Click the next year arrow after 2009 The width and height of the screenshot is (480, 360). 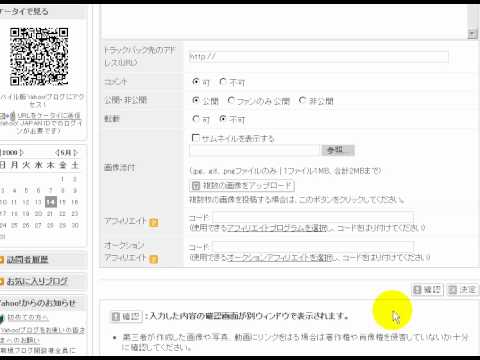tap(21, 153)
